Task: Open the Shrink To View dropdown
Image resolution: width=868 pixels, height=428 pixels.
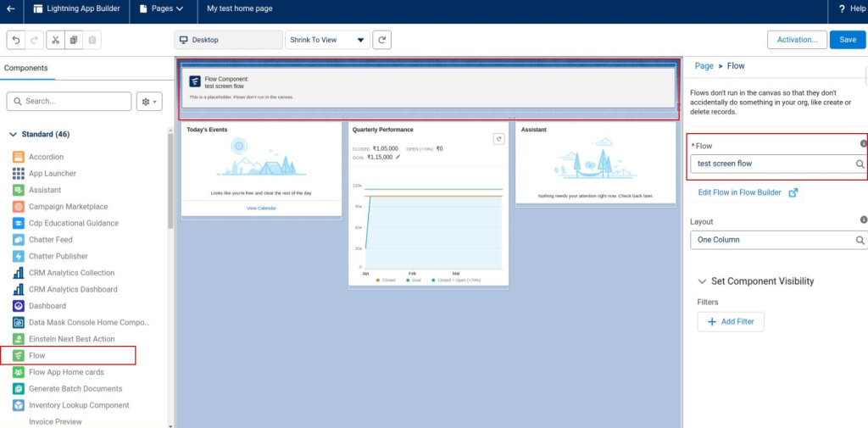Action: [327, 40]
